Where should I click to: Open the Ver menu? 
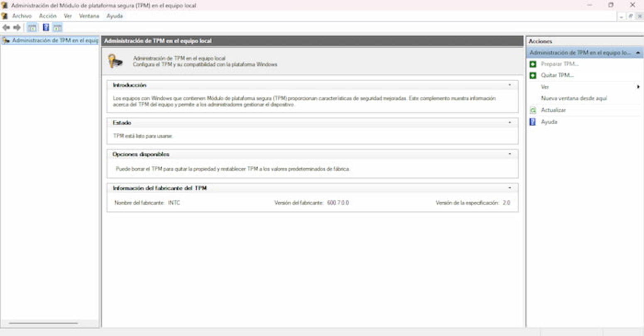coord(68,16)
